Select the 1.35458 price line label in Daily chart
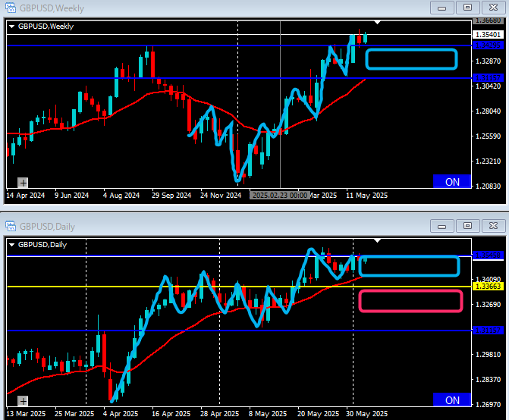This screenshot has height=420, width=509. 488,255
